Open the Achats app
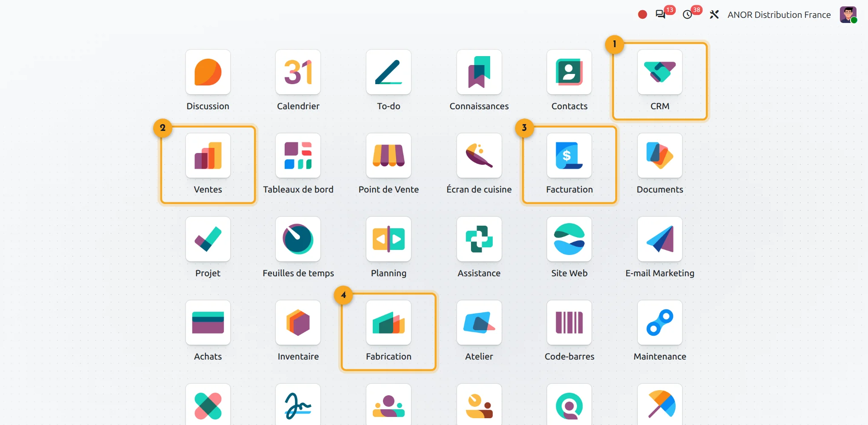The height and width of the screenshot is (425, 868). click(x=208, y=323)
